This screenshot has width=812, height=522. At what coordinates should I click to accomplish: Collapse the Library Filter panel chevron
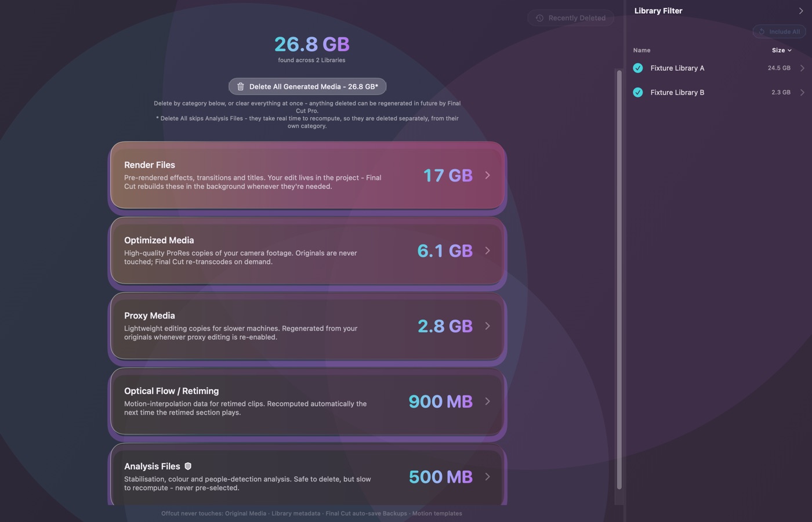(801, 10)
